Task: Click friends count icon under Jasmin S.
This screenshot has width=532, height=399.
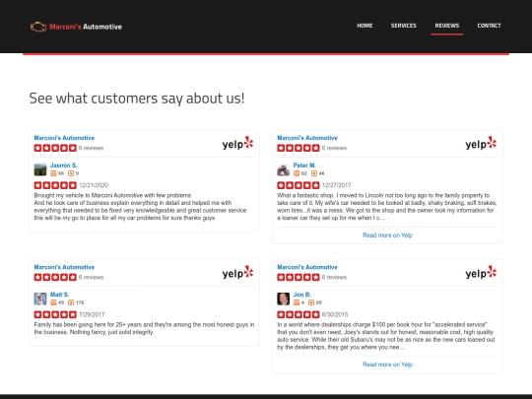Action: [x=53, y=173]
